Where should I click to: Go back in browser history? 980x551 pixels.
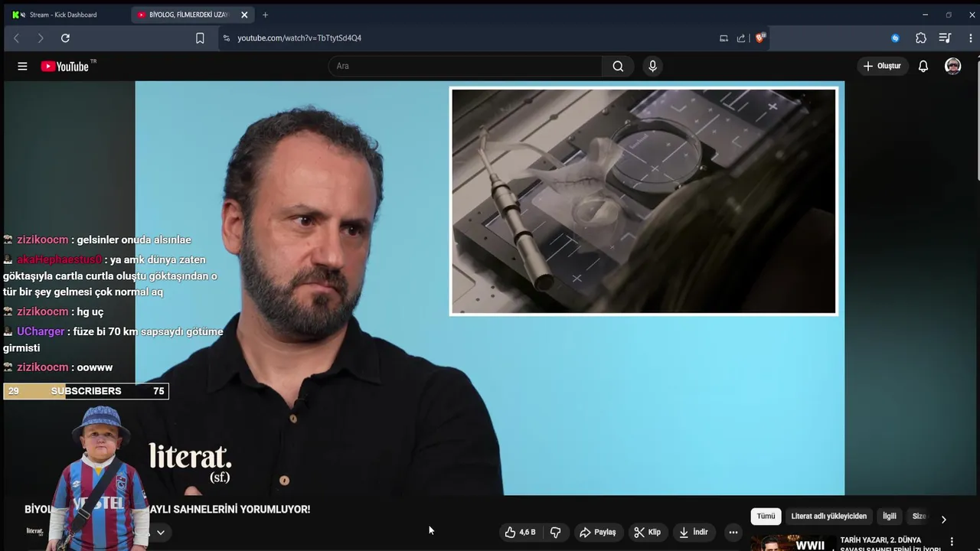[16, 38]
